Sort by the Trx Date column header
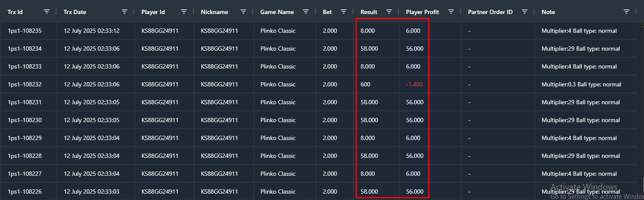Screen dimensions: 644x200 pos(75,12)
